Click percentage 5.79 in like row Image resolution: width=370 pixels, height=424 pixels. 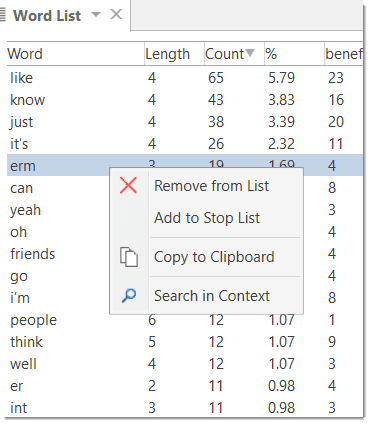pos(281,78)
